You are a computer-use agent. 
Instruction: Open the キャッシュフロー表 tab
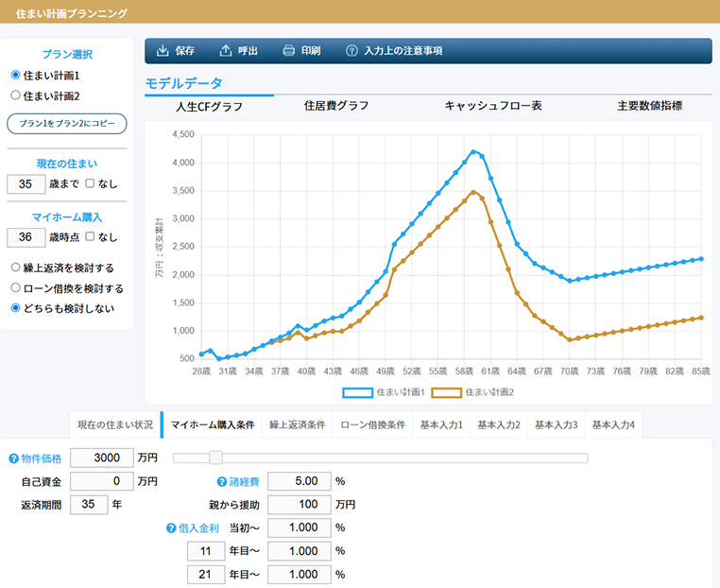492,106
